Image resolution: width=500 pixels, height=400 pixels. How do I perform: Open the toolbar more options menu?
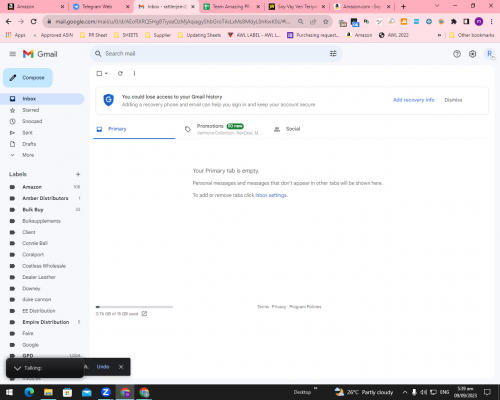(134, 73)
